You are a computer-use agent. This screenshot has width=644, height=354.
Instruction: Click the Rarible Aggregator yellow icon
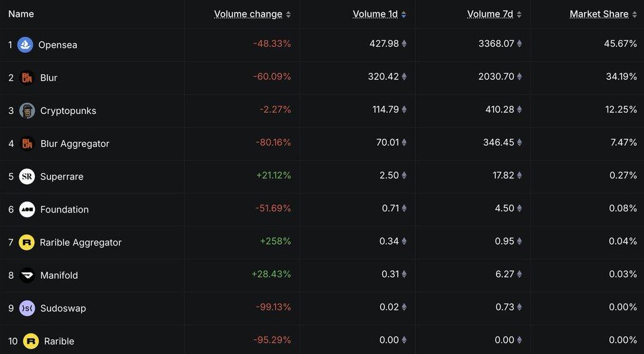[x=27, y=242]
